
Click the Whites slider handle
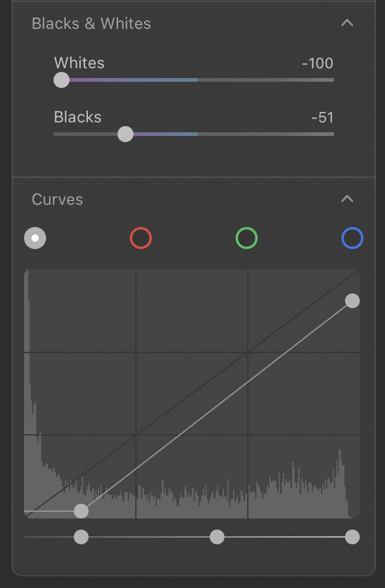click(62, 80)
